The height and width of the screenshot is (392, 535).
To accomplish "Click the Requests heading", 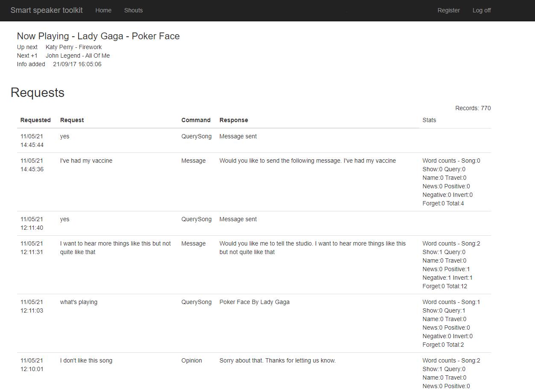I will [38, 93].
